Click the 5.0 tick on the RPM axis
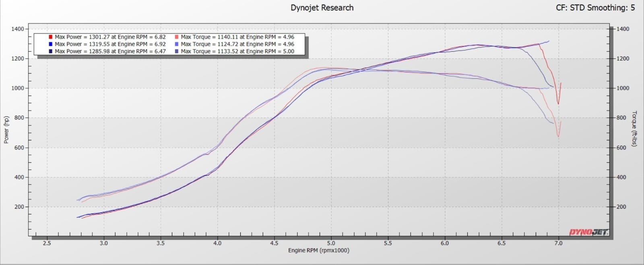The width and height of the screenshot is (644, 265). click(331, 243)
